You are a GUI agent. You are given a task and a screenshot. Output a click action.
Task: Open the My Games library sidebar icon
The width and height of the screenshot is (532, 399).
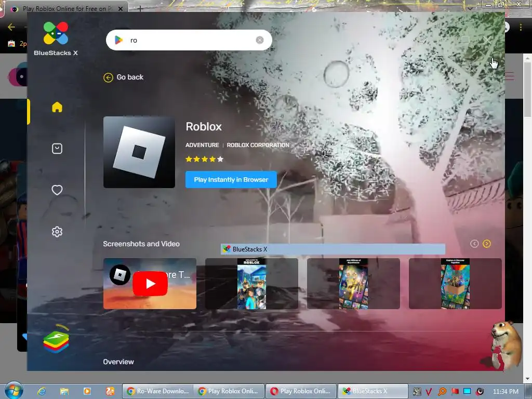click(x=57, y=149)
